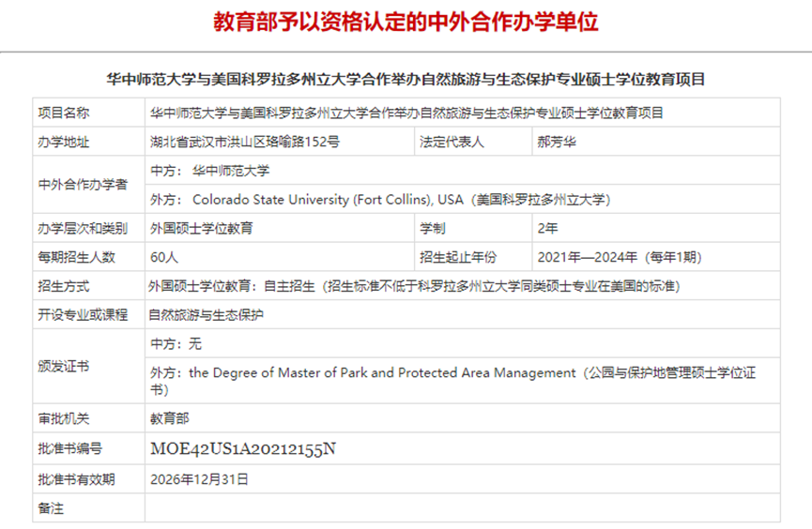The height and width of the screenshot is (529, 812).
Task: Click the bold table title above the grid
Action: tap(406, 80)
